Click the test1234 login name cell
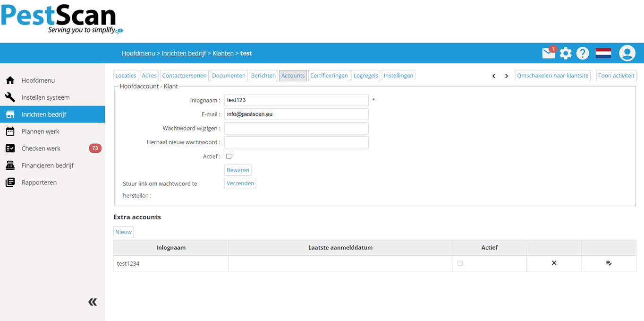 [x=171, y=264]
